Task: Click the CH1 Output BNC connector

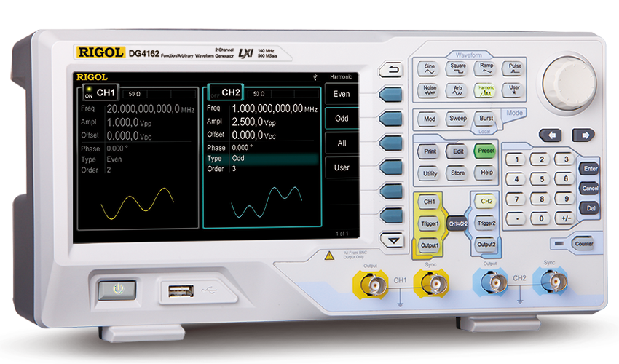Action: point(373,284)
